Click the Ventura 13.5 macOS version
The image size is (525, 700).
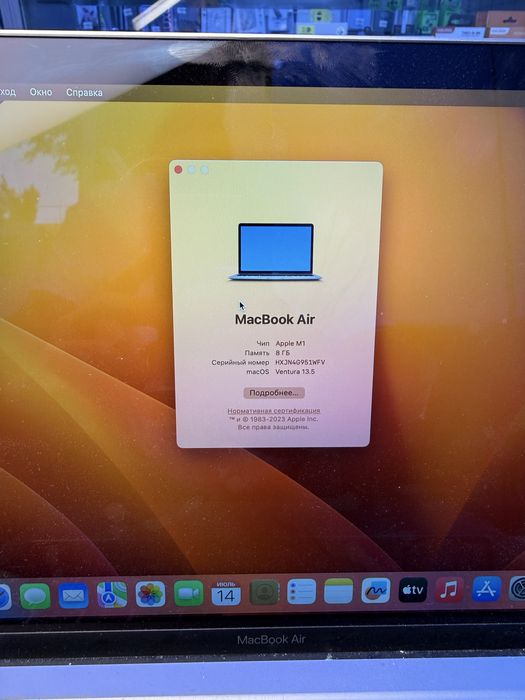click(x=295, y=371)
